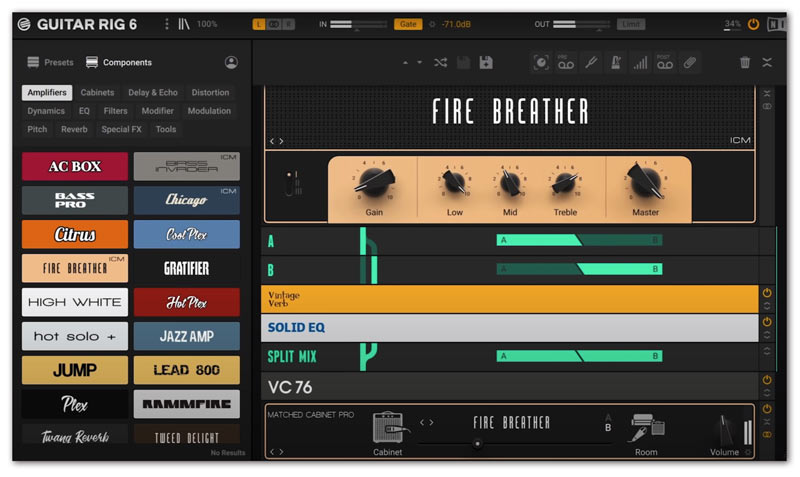Open the three-dot main menu

166,24
